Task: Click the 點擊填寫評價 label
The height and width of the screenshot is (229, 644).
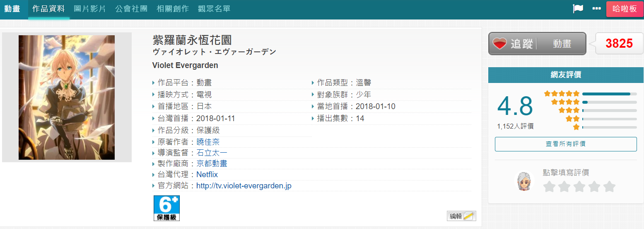Action: tap(566, 173)
